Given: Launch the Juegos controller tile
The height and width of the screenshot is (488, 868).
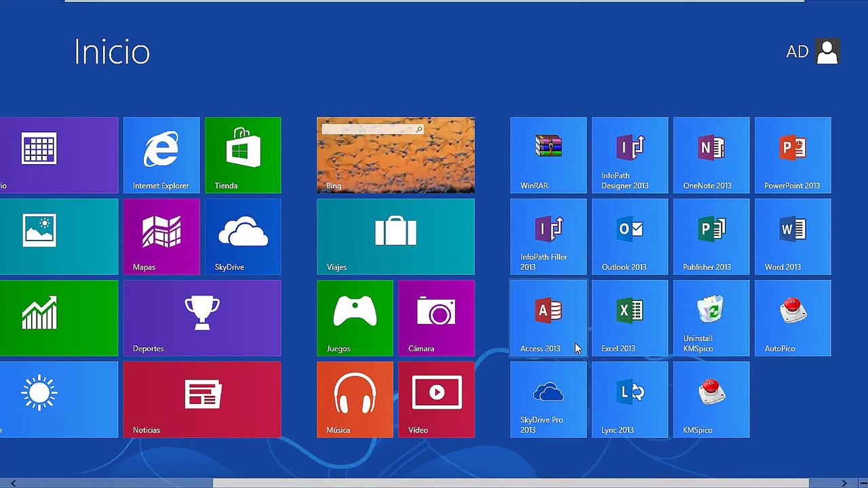Looking at the screenshot, I should 355,318.
